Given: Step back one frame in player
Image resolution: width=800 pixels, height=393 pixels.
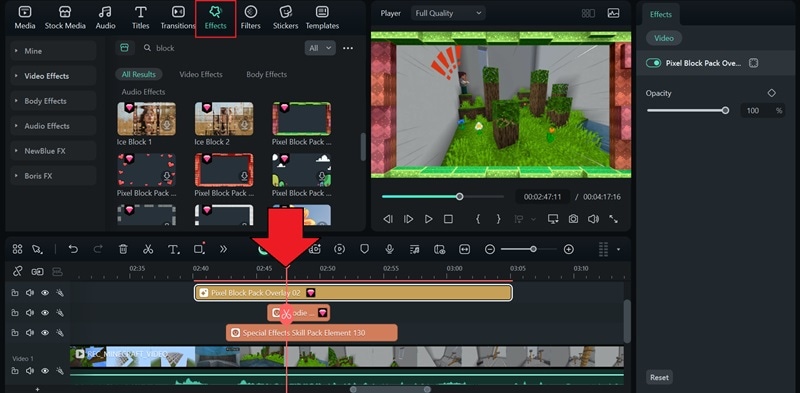Looking at the screenshot, I should (388, 219).
